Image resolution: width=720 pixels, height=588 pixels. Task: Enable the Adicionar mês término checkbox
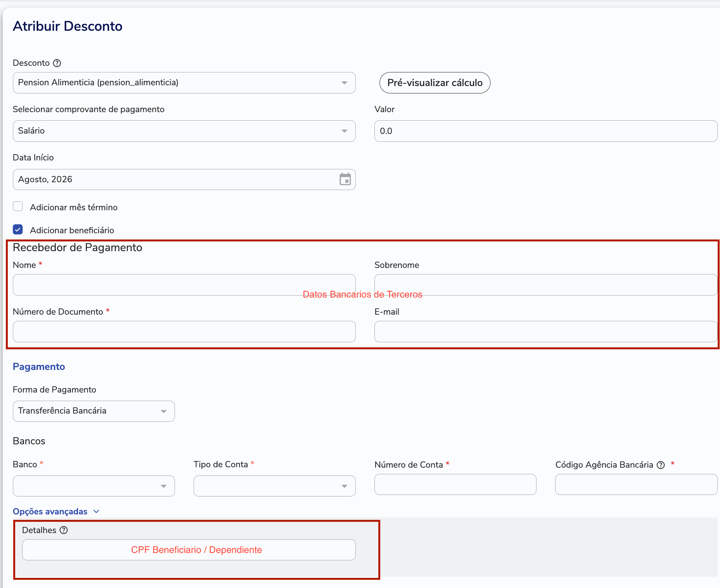pos(18,206)
